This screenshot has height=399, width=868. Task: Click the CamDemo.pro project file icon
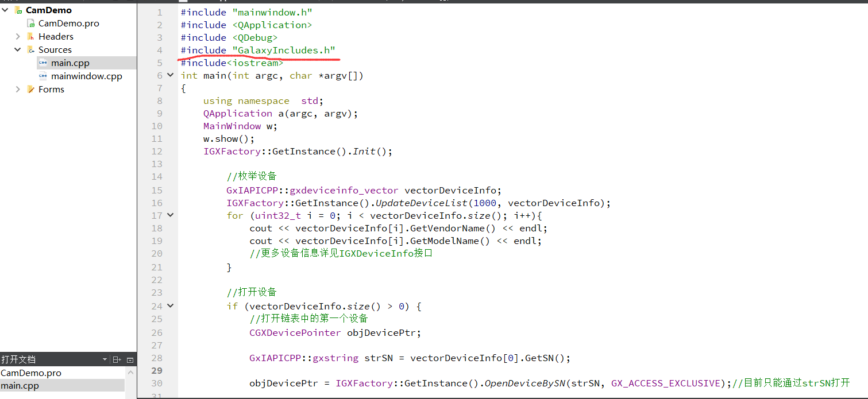(x=30, y=23)
